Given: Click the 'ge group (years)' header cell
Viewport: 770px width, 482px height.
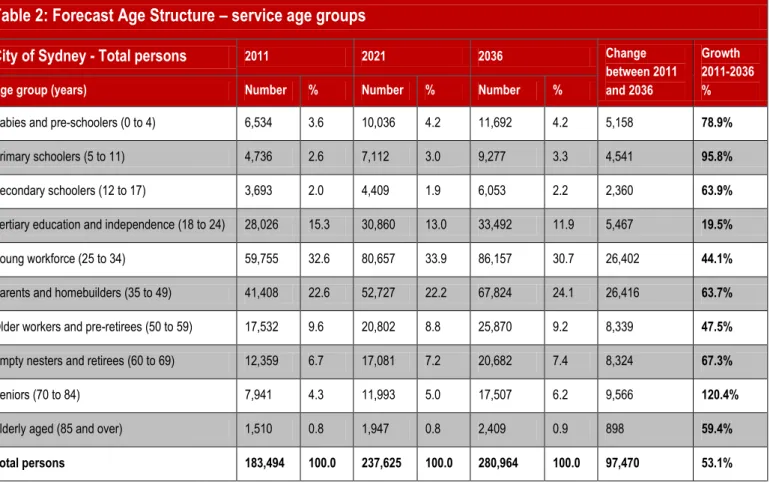Looking at the screenshot, I should (43, 90).
